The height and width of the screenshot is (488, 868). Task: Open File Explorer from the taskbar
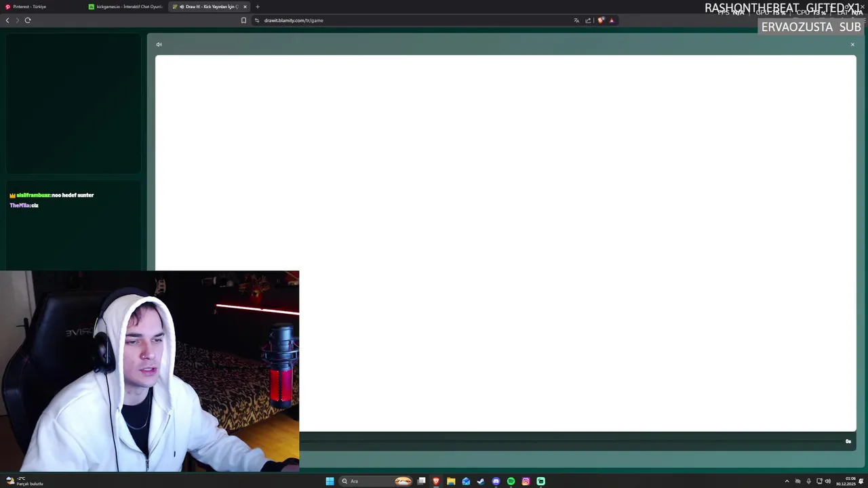[x=451, y=481]
